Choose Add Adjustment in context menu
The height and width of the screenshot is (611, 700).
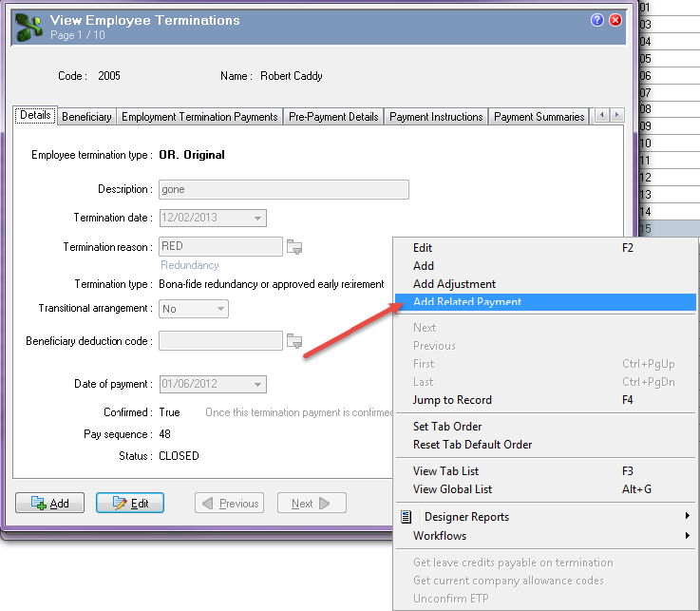(x=454, y=284)
